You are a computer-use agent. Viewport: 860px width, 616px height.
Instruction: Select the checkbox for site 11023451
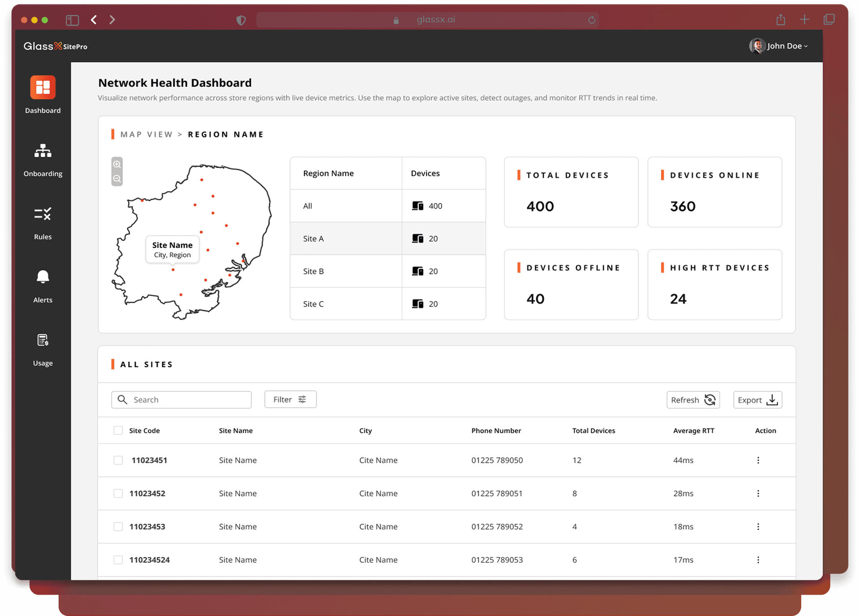pos(118,460)
